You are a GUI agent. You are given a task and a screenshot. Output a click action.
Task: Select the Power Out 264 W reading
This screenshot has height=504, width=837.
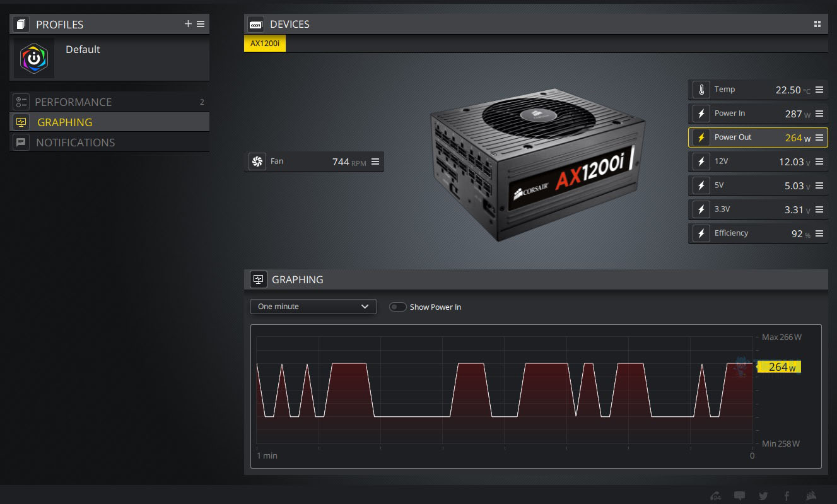point(798,138)
